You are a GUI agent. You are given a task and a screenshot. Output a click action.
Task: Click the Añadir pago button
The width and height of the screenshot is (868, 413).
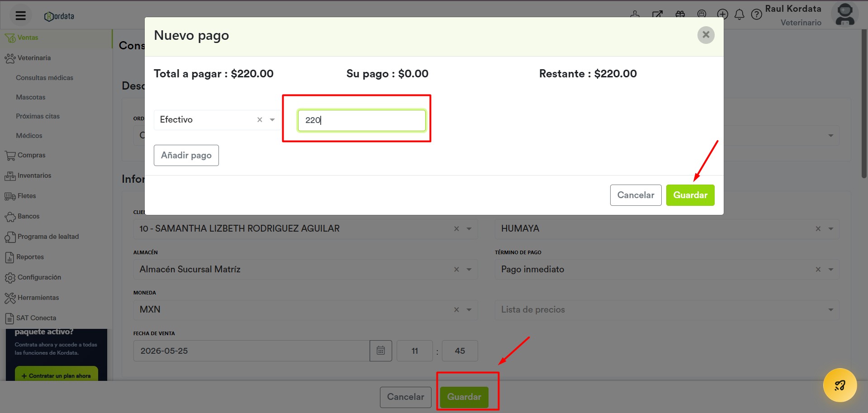(x=186, y=155)
